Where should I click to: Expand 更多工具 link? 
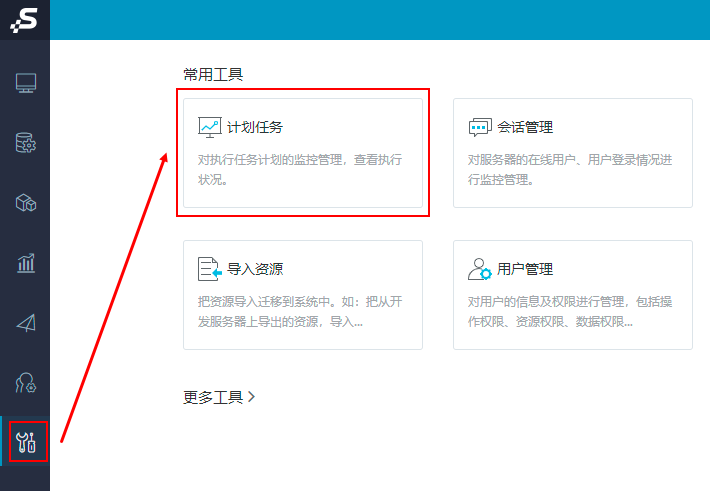[x=219, y=397]
